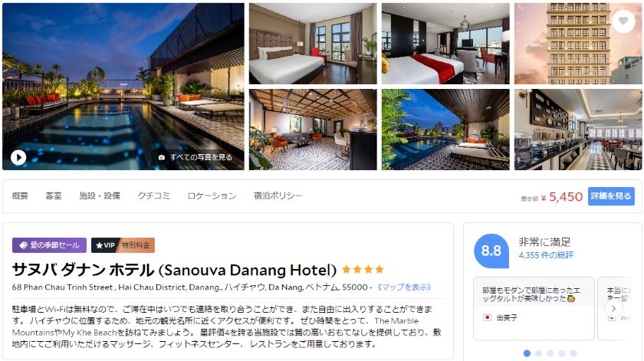Viewport: 644px width, 361px height.
Task: Switch to the 客室 tab
Action: click(54, 196)
